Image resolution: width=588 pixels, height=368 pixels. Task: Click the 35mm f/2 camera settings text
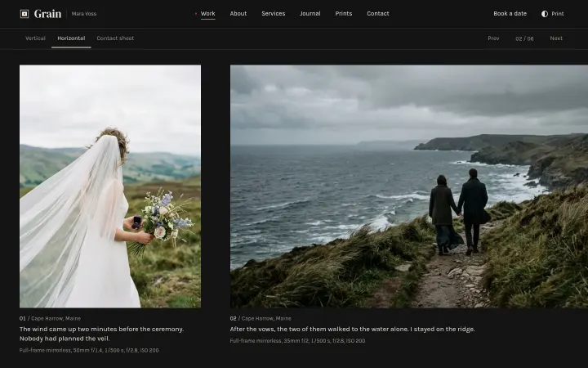click(297, 341)
